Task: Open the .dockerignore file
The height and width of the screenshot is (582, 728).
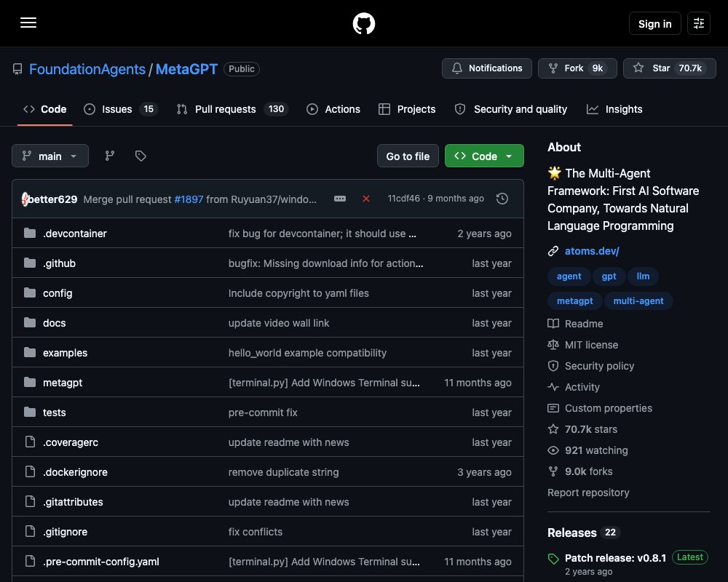Action: coord(75,472)
